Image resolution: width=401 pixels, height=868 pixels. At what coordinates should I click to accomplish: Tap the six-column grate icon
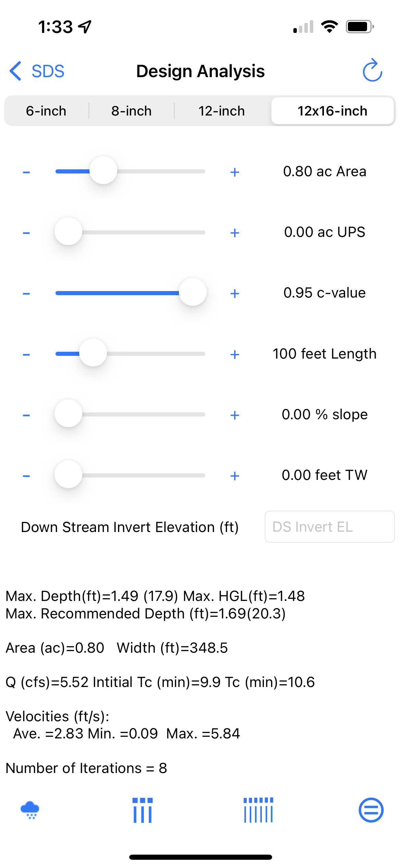coord(258,810)
